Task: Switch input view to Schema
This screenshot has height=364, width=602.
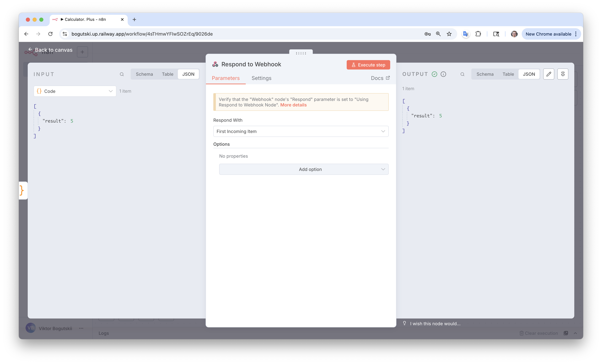Action: click(144, 74)
